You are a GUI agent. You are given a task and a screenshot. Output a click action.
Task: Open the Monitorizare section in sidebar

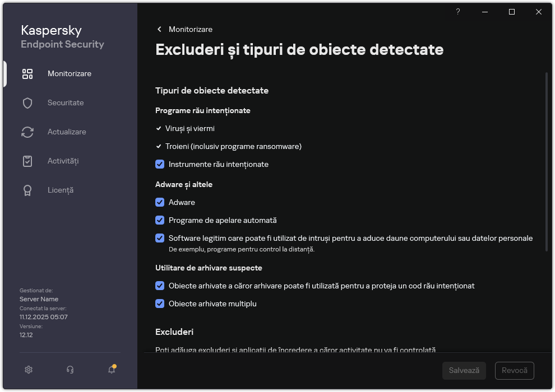point(69,73)
